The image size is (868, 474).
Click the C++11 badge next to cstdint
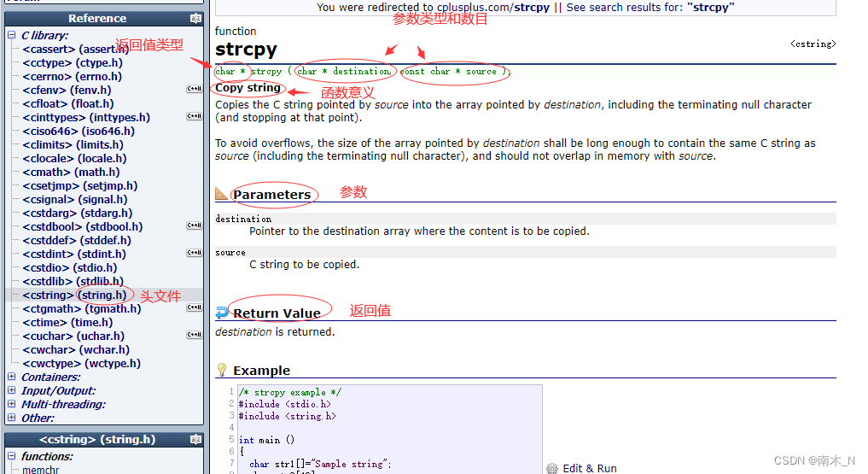195,253
